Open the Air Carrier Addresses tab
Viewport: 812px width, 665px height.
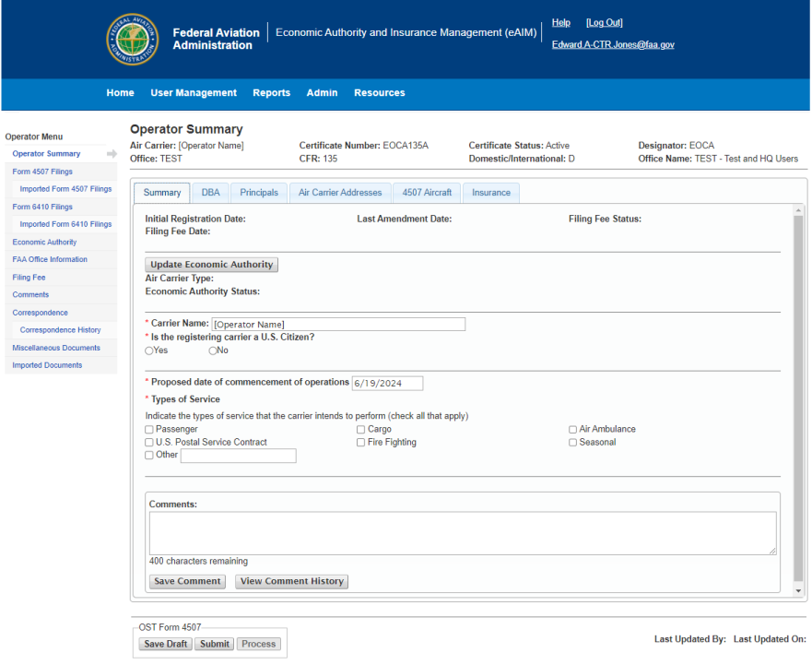coord(340,193)
